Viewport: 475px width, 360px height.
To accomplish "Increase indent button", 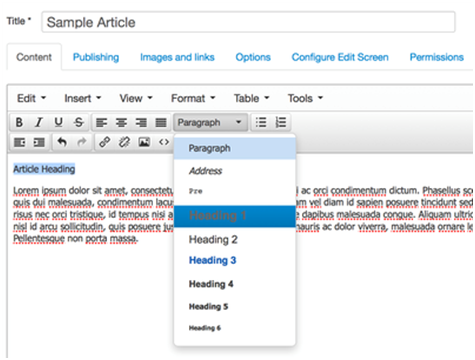I will point(39,142).
